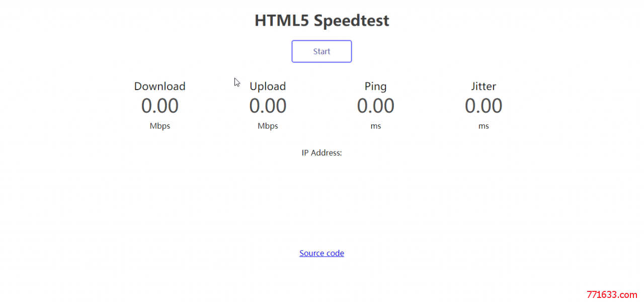
Task: Click the Jitter value 0.00
Action: tap(484, 106)
